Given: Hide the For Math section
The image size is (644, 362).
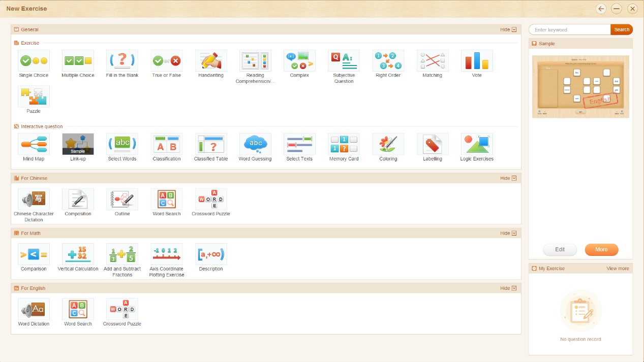Looking at the screenshot, I should (x=508, y=233).
